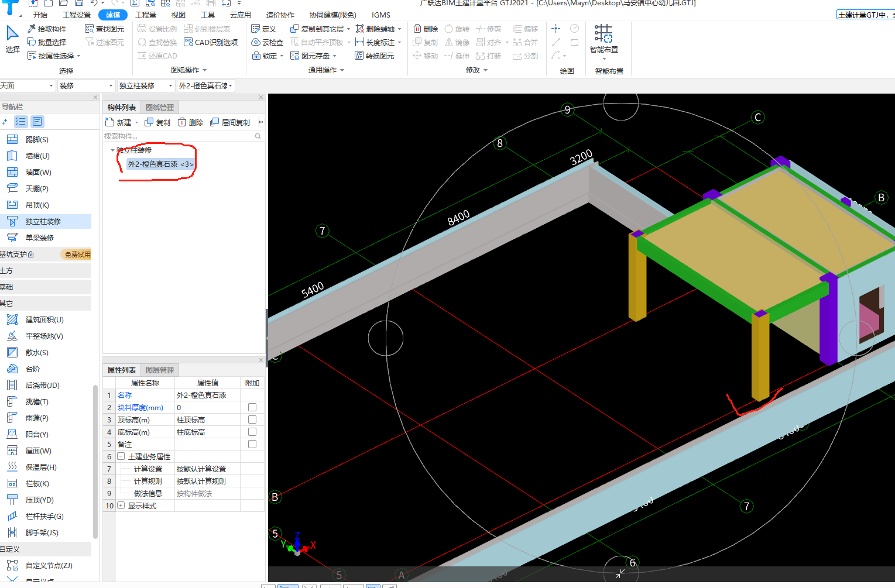Select 建筑面积(U) building area item

click(x=44, y=320)
